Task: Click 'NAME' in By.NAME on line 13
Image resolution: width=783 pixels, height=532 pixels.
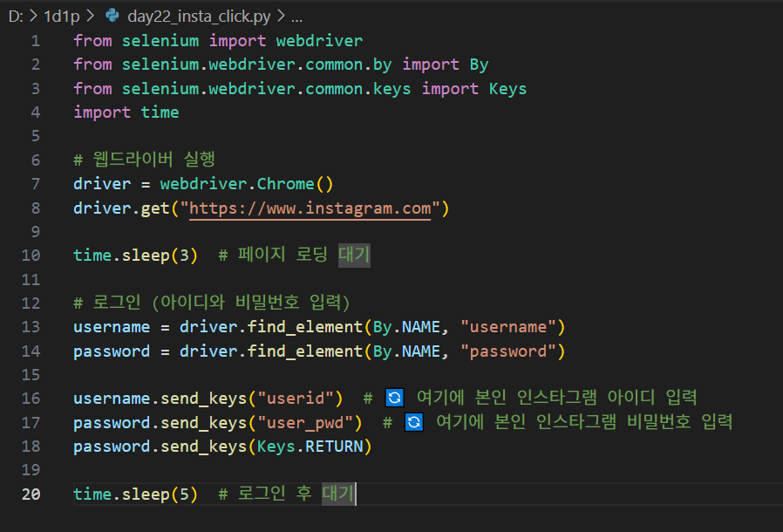Action: click(421, 327)
